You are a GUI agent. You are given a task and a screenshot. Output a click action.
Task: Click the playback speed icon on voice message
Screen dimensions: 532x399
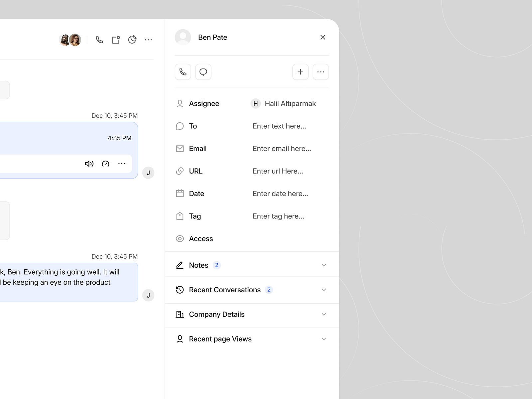(105, 164)
